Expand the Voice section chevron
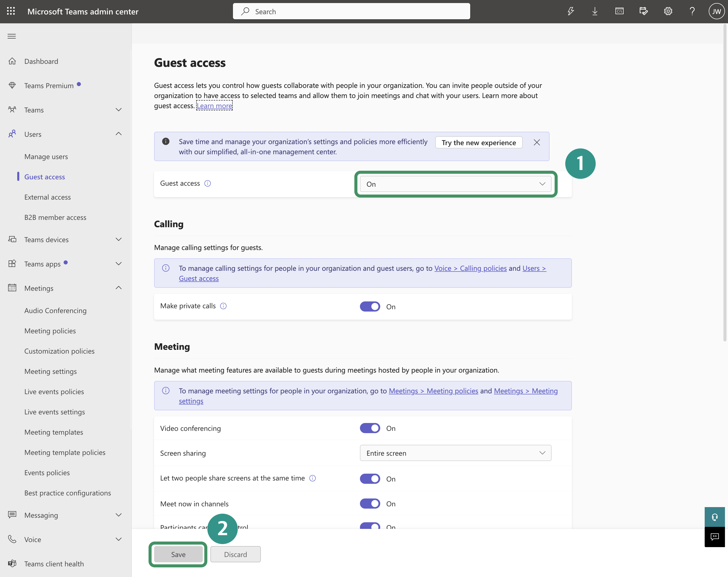The image size is (728, 577). 119,539
